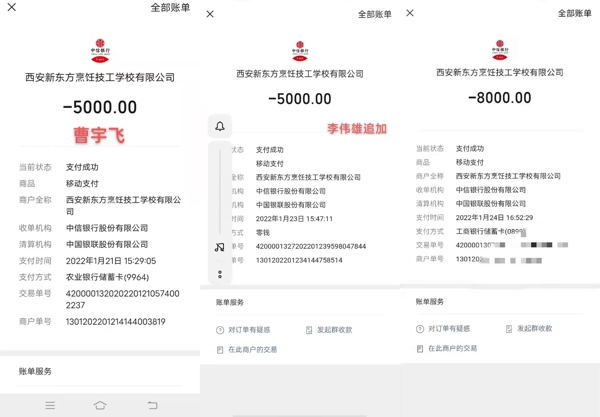Tap the Android home button
The image size is (600, 417).
click(100, 405)
